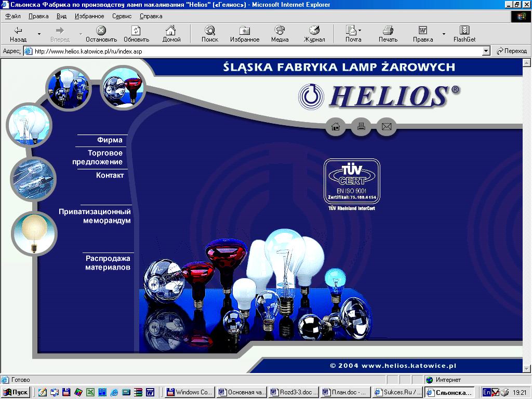Open the Медиа pane
Screen dimensions: 532x399
(x=280, y=34)
